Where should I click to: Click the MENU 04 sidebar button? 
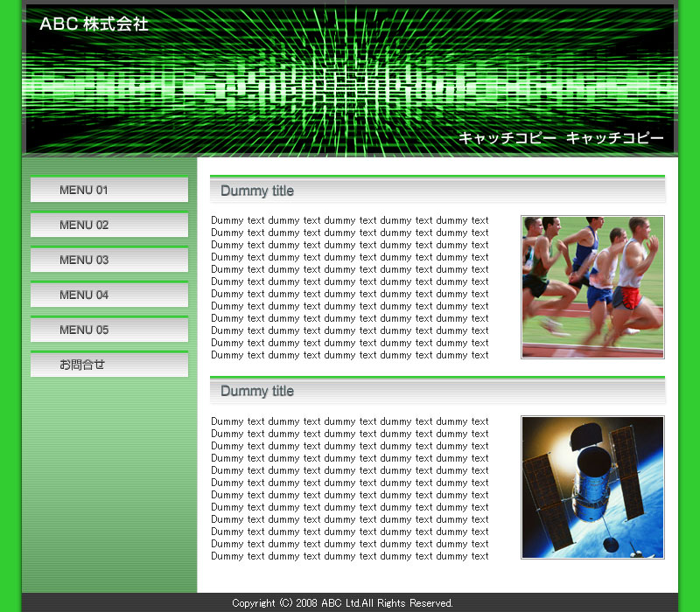point(109,295)
